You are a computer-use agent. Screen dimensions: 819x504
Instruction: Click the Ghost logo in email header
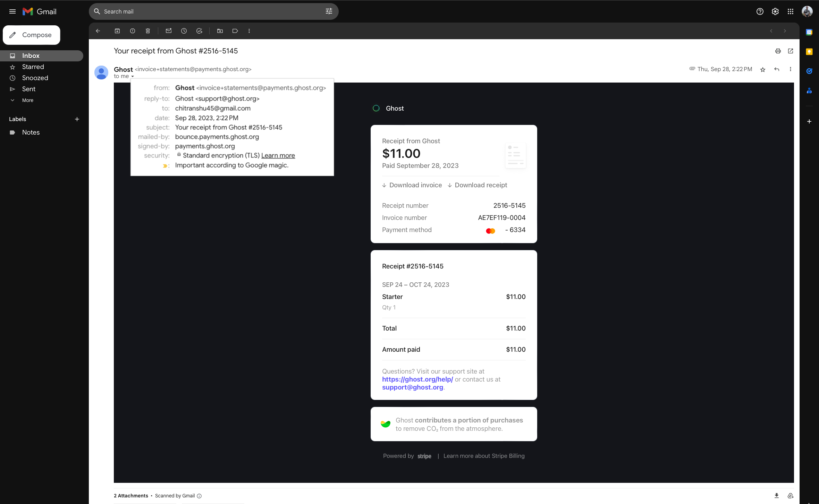[376, 108]
